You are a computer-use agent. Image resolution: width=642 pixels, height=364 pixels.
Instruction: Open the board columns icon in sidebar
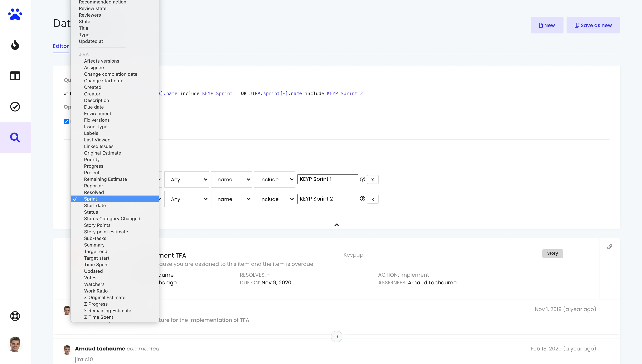(x=15, y=76)
